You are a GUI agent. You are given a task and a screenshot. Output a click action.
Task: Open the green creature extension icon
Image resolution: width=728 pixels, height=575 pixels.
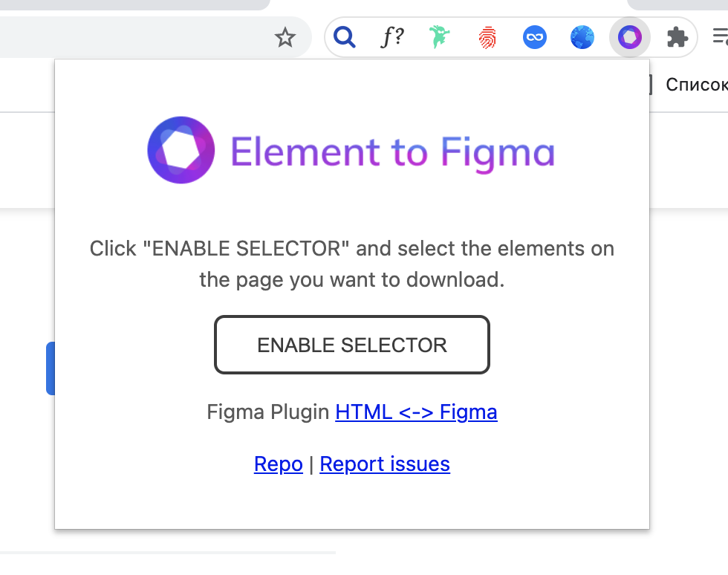tap(440, 37)
